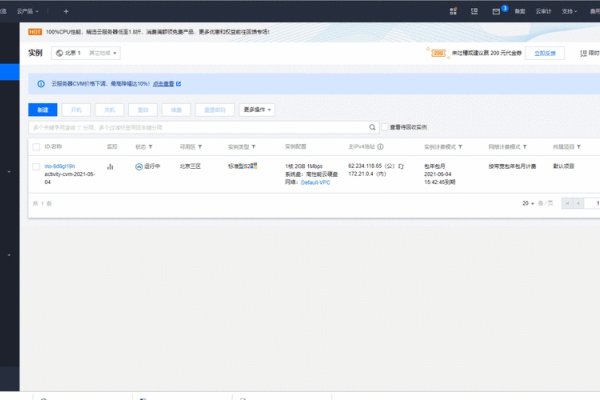The width and height of the screenshot is (600, 400).
Task: Click the filter icon on 可用区 column header
Action: pyautogui.click(x=200, y=147)
